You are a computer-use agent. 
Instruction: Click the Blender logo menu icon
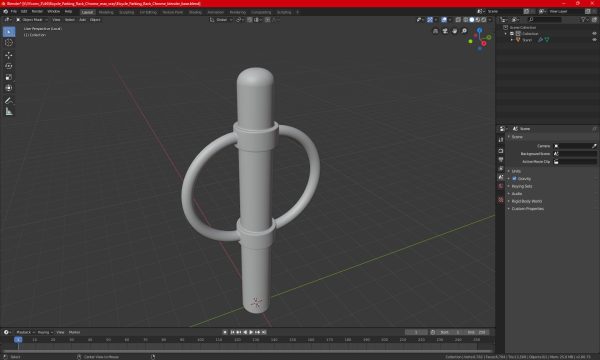pyautogui.click(x=5, y=11)
